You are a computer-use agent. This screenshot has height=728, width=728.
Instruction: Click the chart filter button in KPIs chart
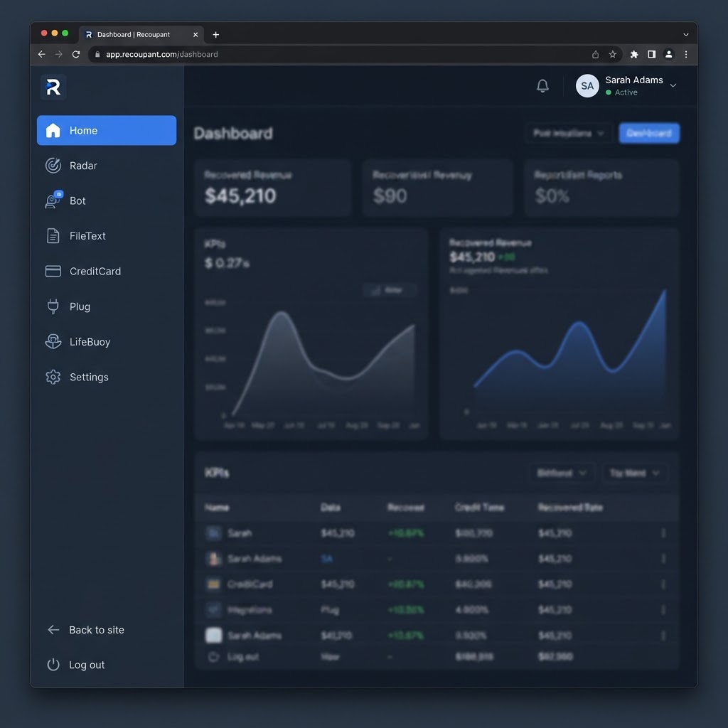tap(389, 290)
